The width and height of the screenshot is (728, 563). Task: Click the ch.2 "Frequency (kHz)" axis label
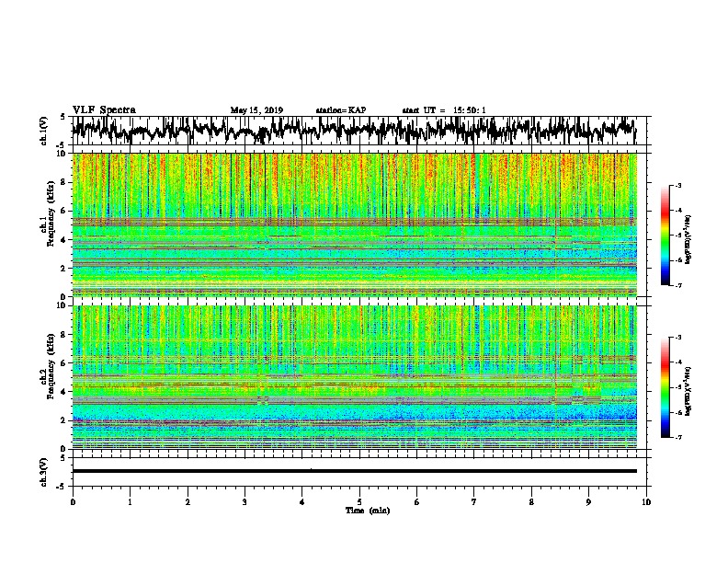(x=51, y=366)
